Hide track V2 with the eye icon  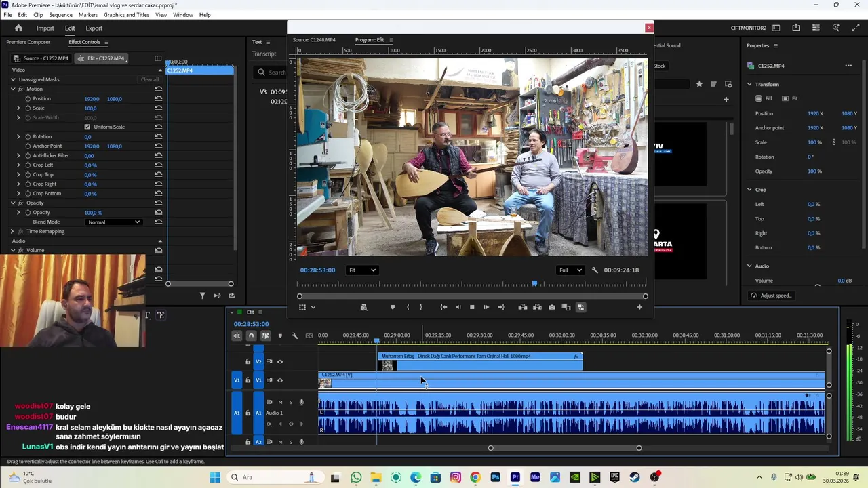pos(280,361)
